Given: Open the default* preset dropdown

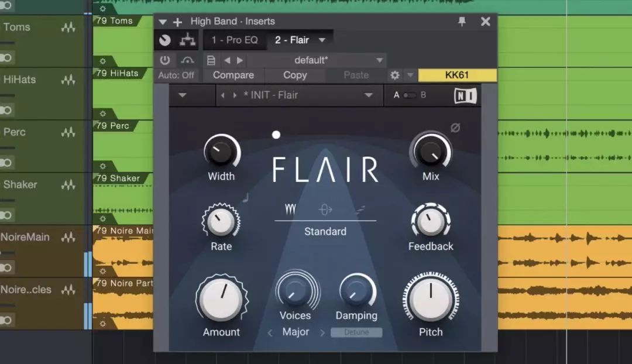Looking at the screenshot, I should [317, 60].
